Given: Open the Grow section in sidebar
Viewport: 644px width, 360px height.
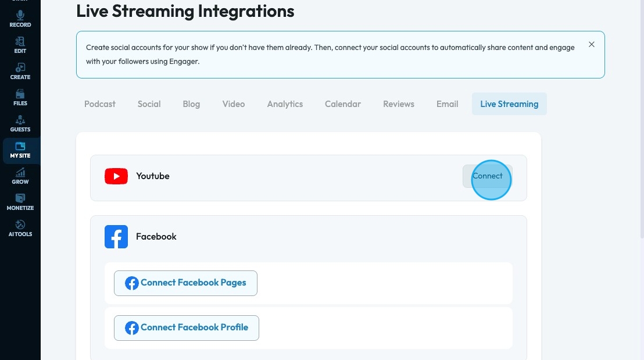Looking at the screenshot, I should click(20, 176).
